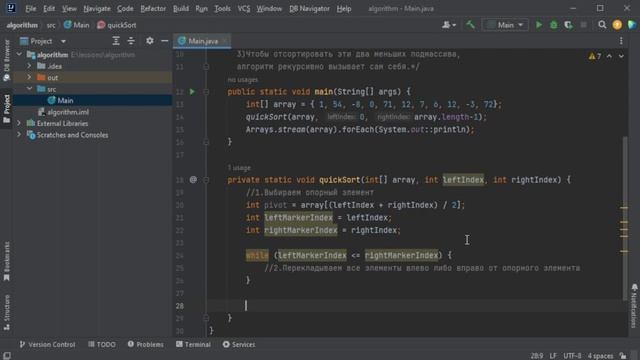The image size is (640, 360).
Task: Run the Main configuration with the green play button
Action: point(539,25)
